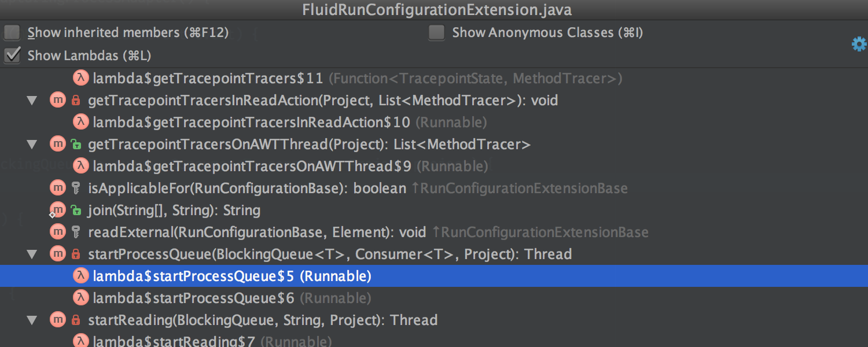Image resolution: width=868 pixels, height=347 pixels.
Task: Enable Show inherited members checkbox
Action: [x=12, y=32]
